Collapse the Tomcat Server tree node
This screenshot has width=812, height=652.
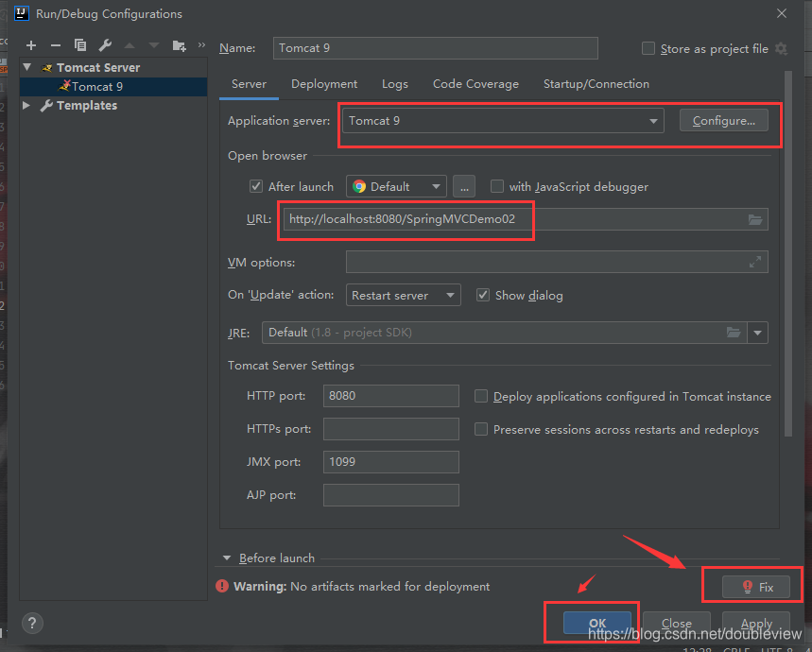(x=27, y=67)
